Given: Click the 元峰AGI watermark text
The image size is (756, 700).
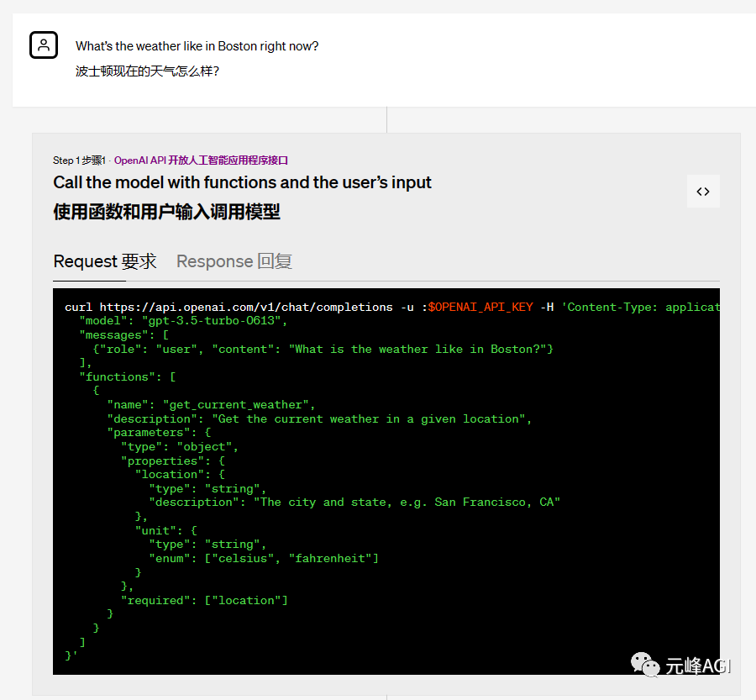Looking at the screenshot, I should pos(698,666).
